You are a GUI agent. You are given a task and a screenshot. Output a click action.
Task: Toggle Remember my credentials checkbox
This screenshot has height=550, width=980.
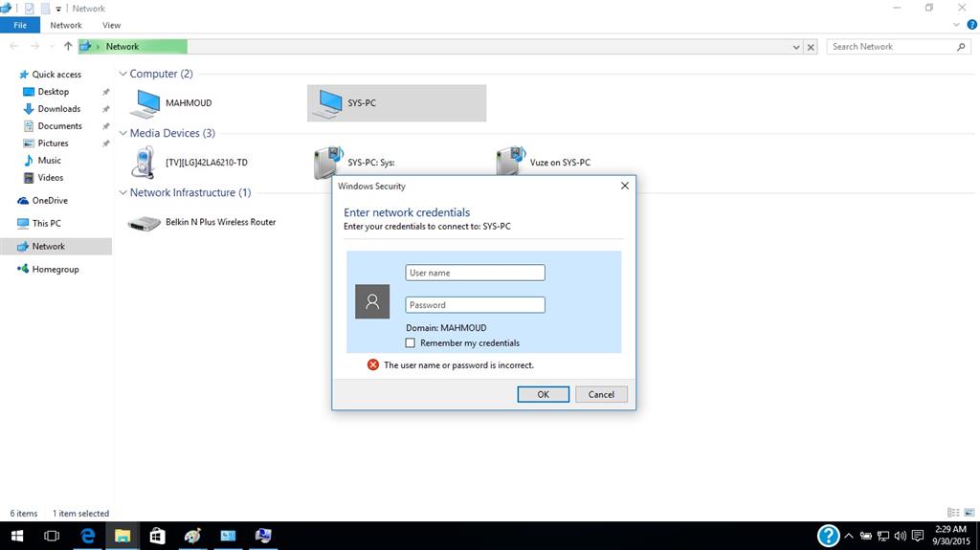[x=410, y=343]
